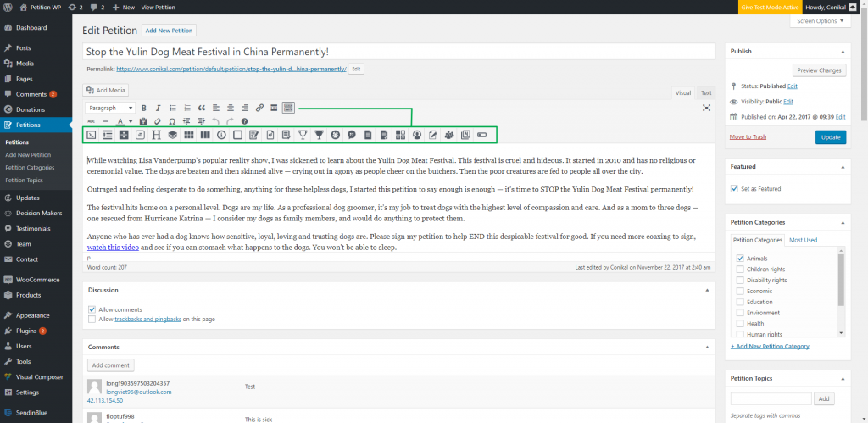868x423 pixels.
Task: Click the Move to Trash link
Action: coord(748,136)
